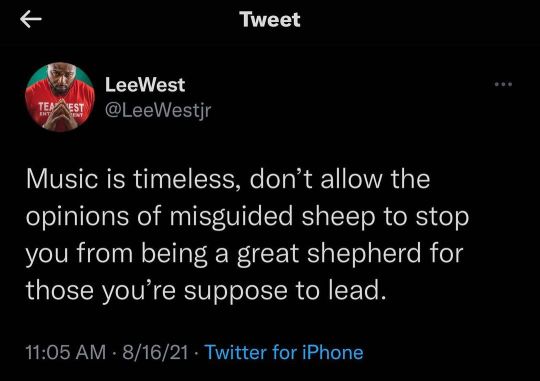Tap the word shepherd in the tweet

(x=364, y=254)
